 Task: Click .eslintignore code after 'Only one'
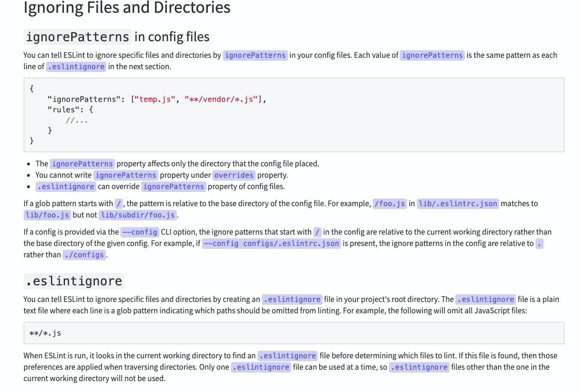pos(261,367)
